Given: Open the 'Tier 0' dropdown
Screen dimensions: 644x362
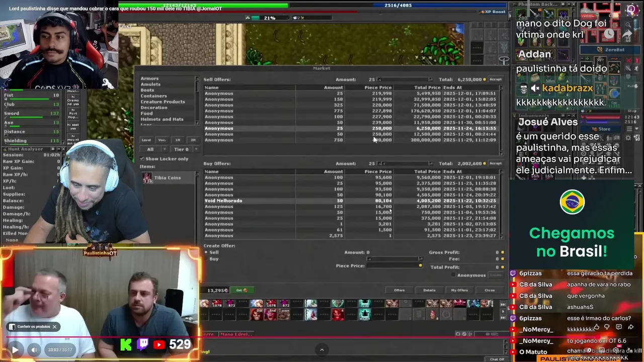Looking at the screenshot, I should pyautogui.click(x=185, y=149).
